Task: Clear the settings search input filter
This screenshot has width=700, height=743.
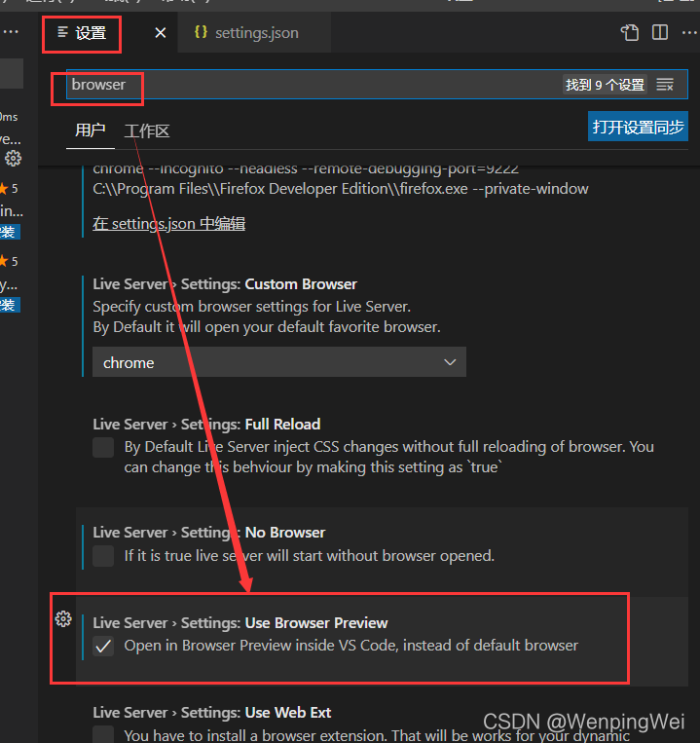Action: click(x=665, y=85)
